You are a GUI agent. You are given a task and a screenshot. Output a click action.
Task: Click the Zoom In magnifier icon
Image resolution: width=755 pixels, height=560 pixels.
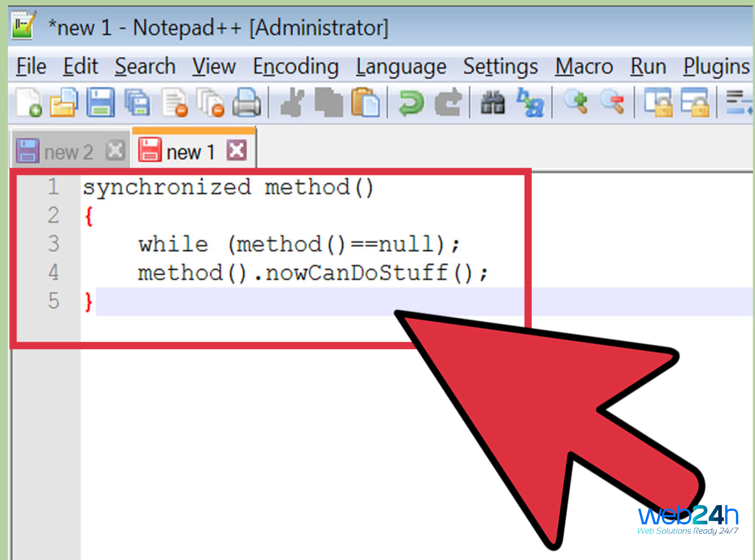click(575, 103)
